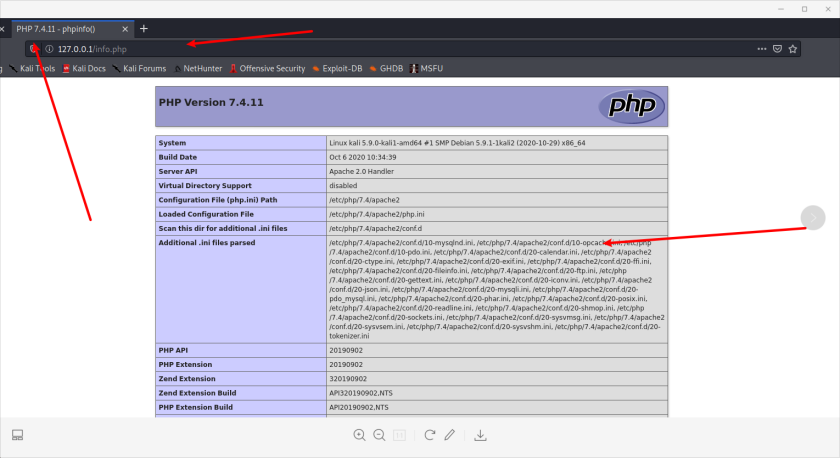Open the site information icon in the address bar
840x459 pixels.
coord(49,49)
